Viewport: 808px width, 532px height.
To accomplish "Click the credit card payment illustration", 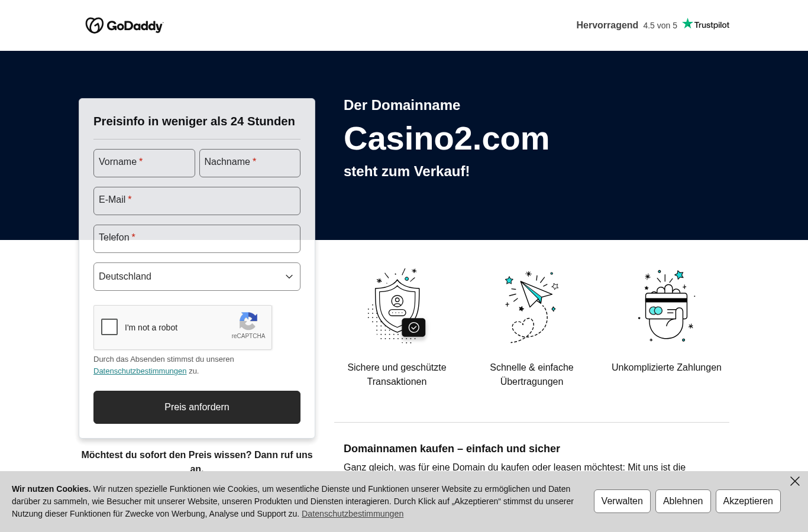I will (x=666, y=306).
